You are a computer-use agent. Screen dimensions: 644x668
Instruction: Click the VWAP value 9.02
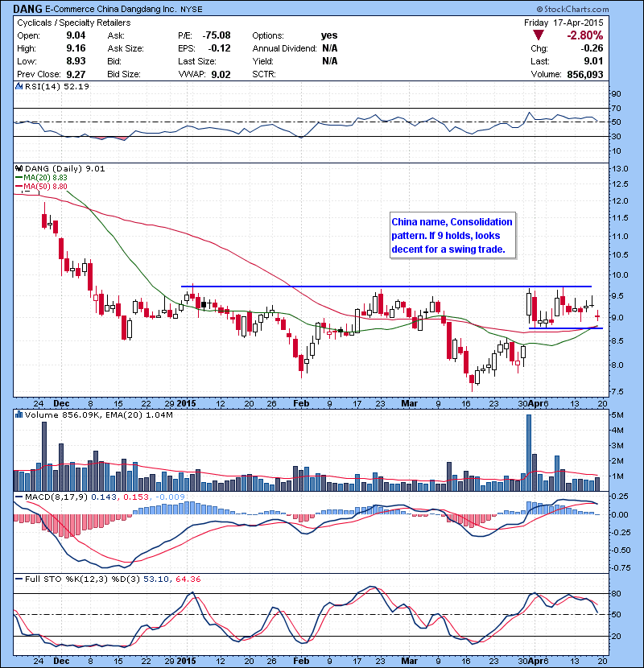(221, 75)
